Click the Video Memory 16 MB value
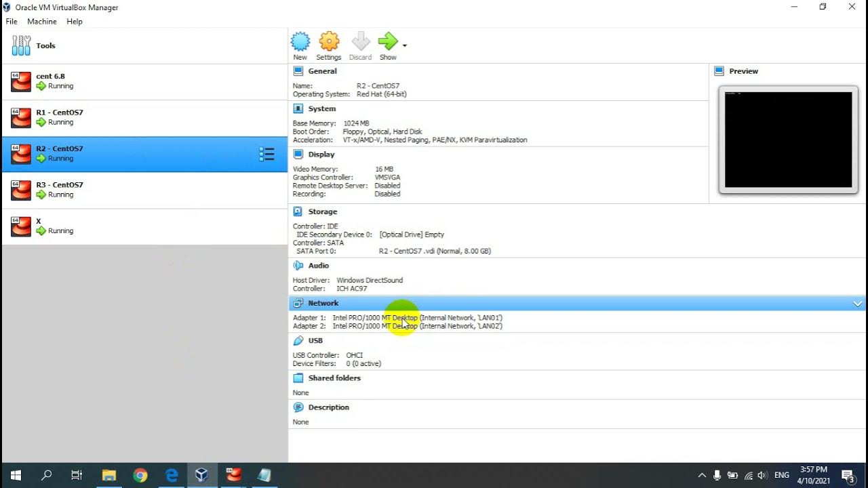The height and width of the screenshot is (488, 868). click(x=384, y=169)
